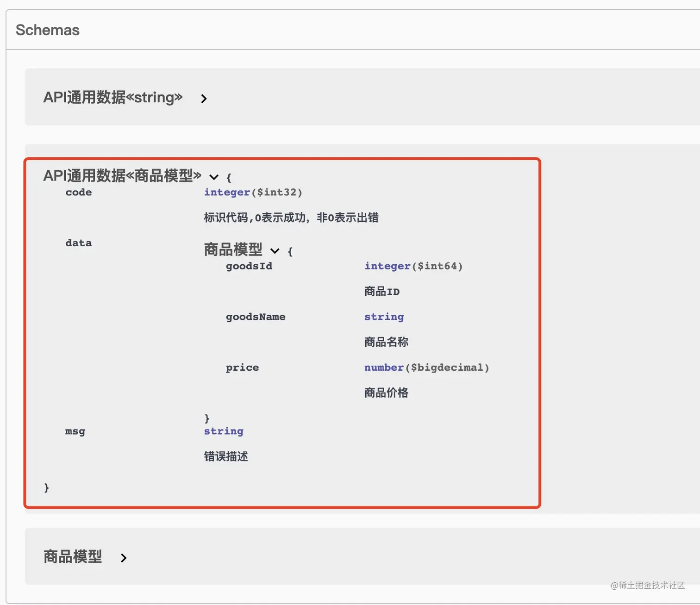Click the Schemas section header
Viewport: 700px width, 605px height.
point(48,30)
